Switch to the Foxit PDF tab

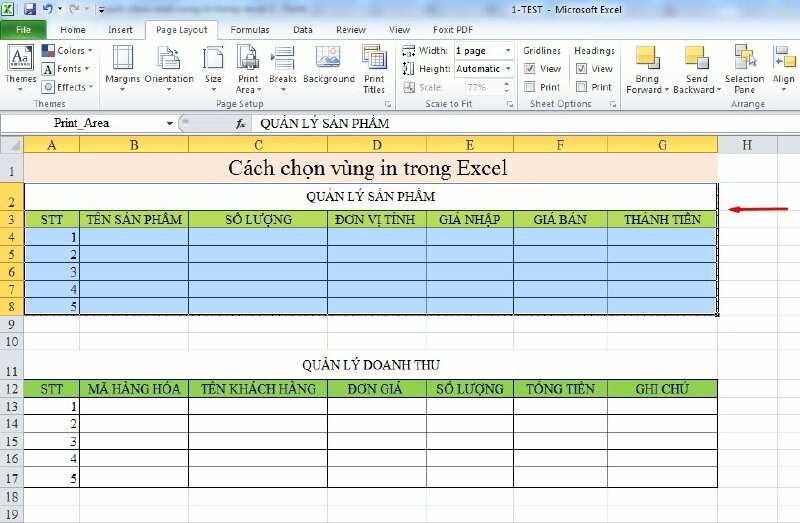[x=453, y=30]
